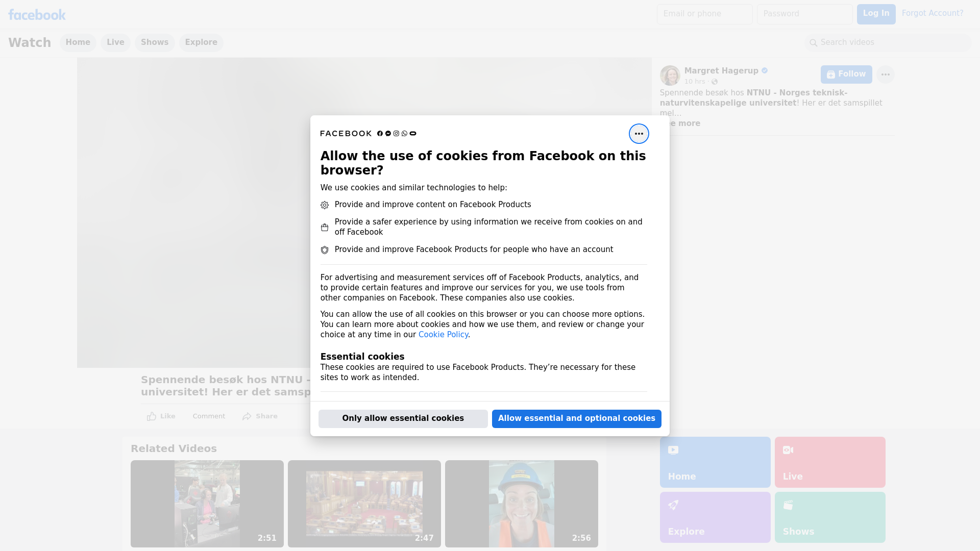
Task: Click the Related Videos heading
Action: point(174,449)
